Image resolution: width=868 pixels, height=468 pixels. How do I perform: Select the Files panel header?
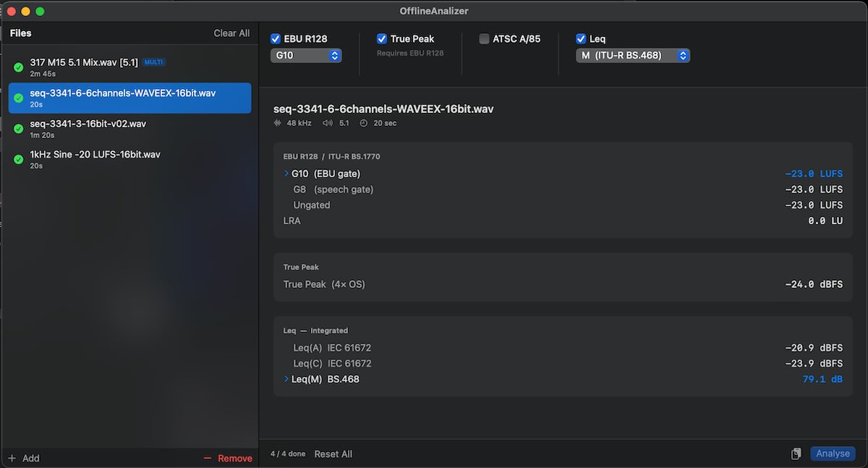(21, 33)
